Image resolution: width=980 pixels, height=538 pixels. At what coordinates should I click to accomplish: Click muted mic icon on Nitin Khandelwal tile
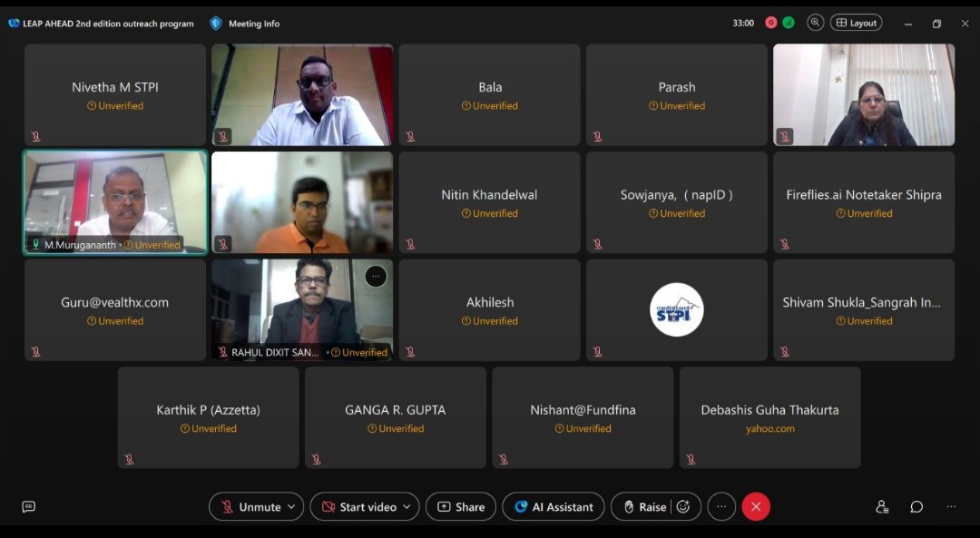coord(411,244)
